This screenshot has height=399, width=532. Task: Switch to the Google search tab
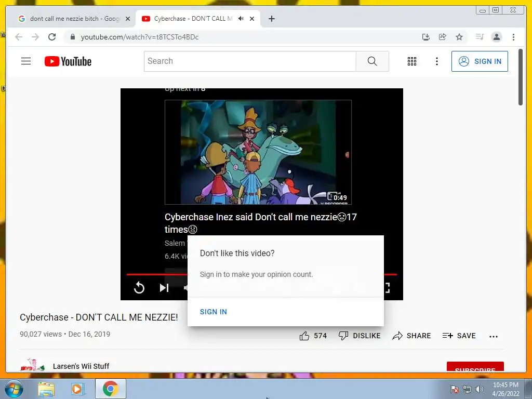[74, 19]
